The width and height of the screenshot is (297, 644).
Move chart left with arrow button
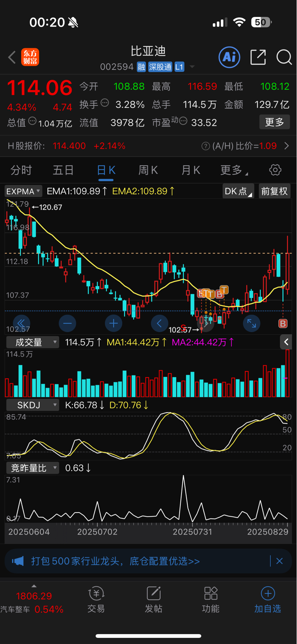pyautogui.click(x=159, y=323)
